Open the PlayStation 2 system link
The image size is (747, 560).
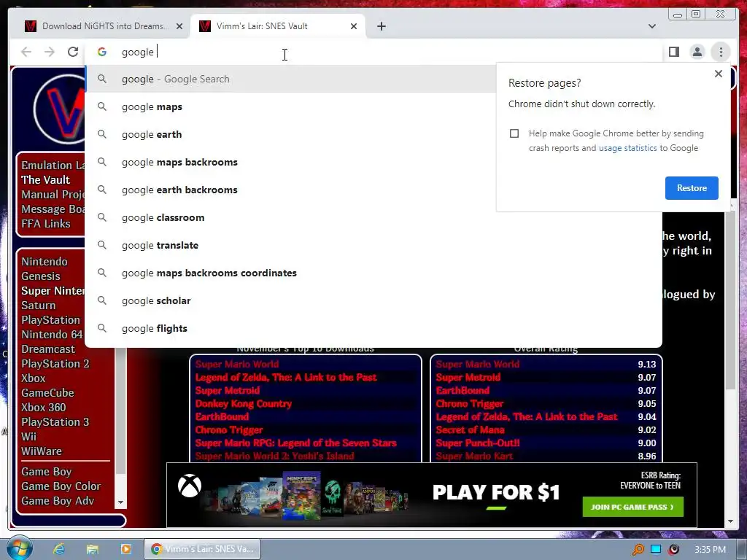55,364
